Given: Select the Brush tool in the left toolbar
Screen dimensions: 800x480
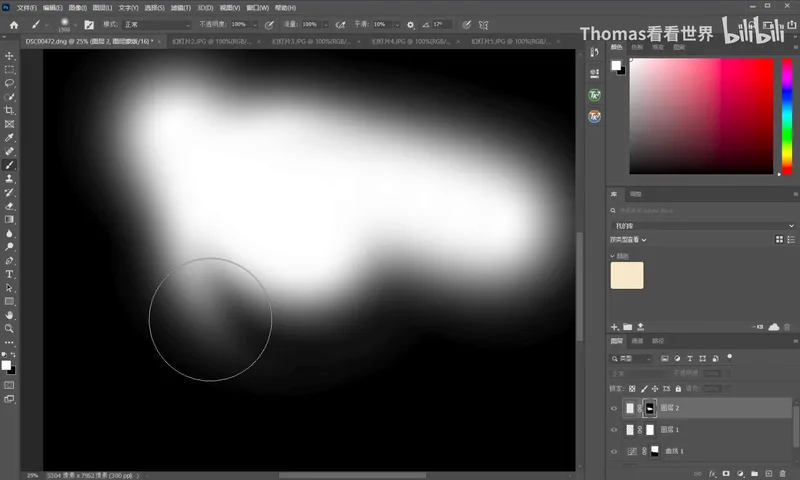Looking at the screenshot, I should (9, 165).
